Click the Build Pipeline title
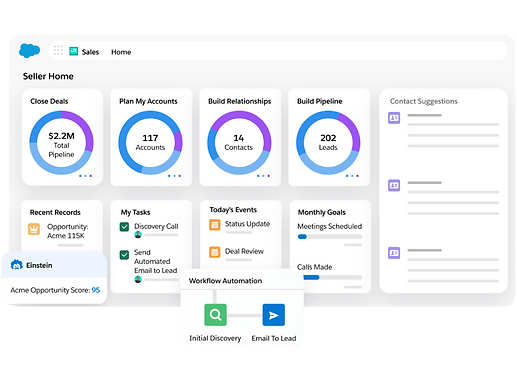The height and width of the screenshot is (370, 517). tap(320, 101)
